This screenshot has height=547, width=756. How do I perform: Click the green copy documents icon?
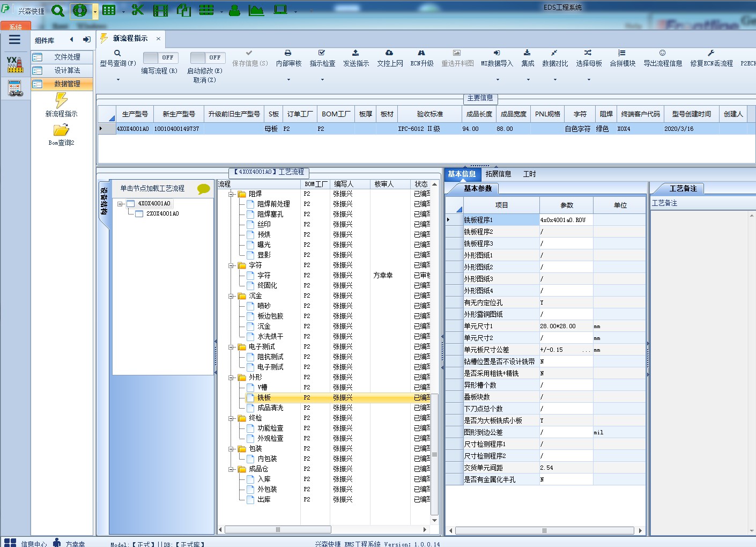[184, 10]
